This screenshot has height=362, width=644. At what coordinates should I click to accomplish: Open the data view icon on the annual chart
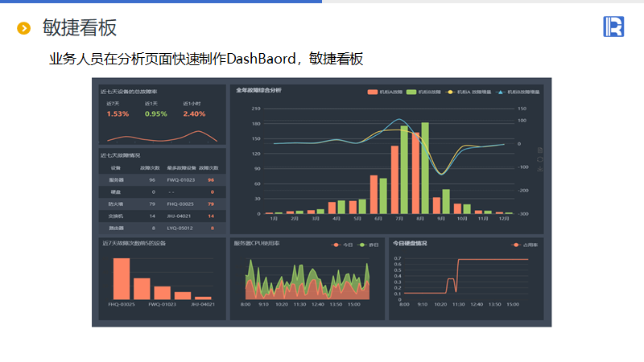pyautogui.click(x=540, y=150)
